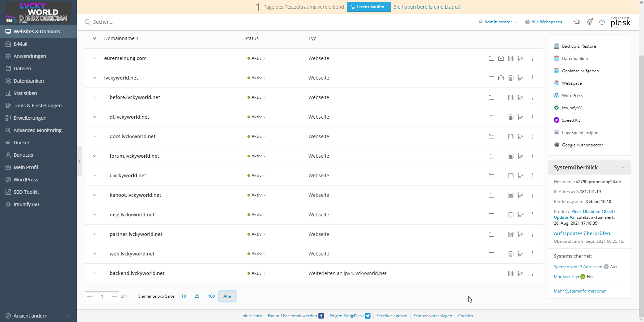Toggle ModSecurity setting link
644x322 pixels.
point(566,277)
